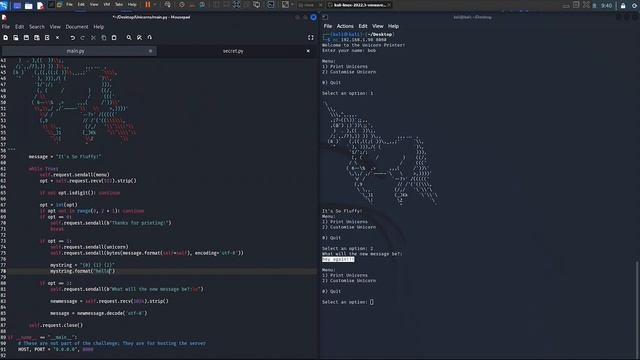
Task: Click the line 'message = "It's So Fluffy!"' in editor
Action: click(65, 156)
